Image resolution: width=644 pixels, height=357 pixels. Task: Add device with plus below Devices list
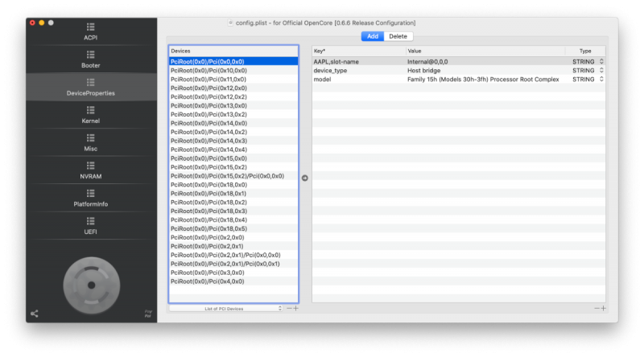coord(295,308)
